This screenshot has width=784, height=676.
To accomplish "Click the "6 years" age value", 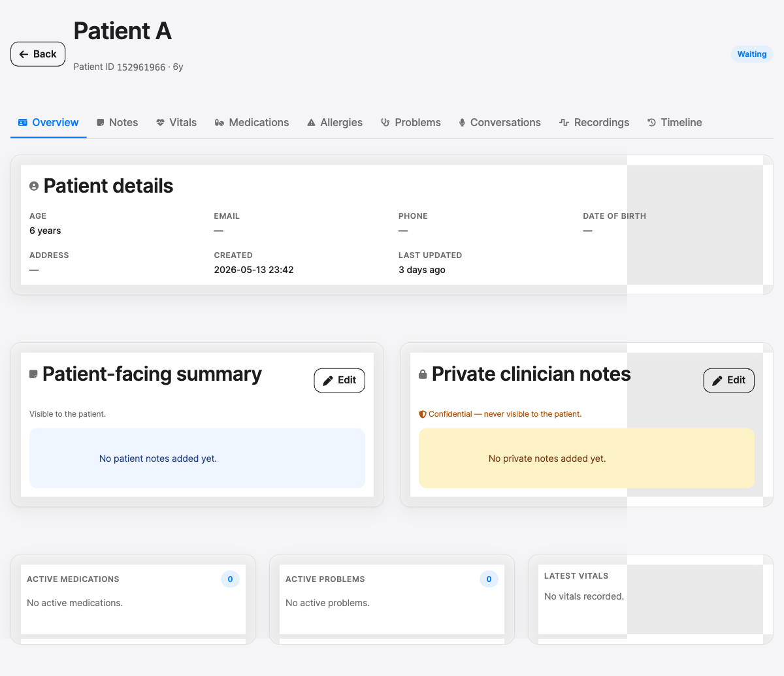I will pos(45,231).
